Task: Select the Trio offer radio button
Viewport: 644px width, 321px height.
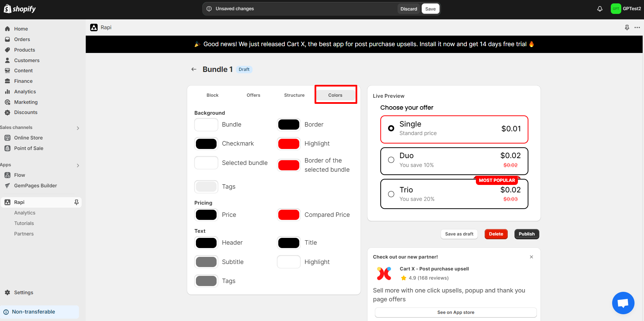Action: [x=391, y=194]
